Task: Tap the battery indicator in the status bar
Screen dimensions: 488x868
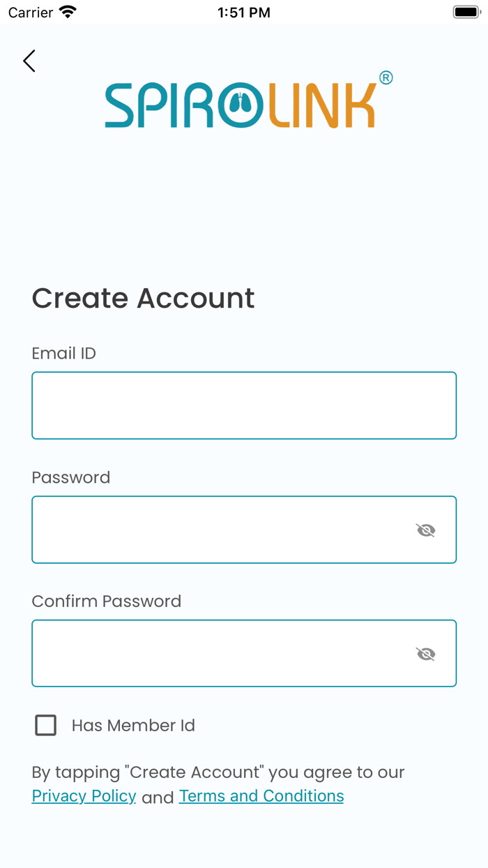Action: [x=465, y=11]
